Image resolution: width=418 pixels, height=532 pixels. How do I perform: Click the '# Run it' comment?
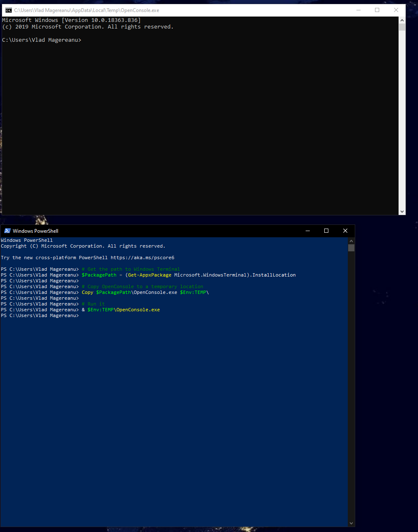93,304
